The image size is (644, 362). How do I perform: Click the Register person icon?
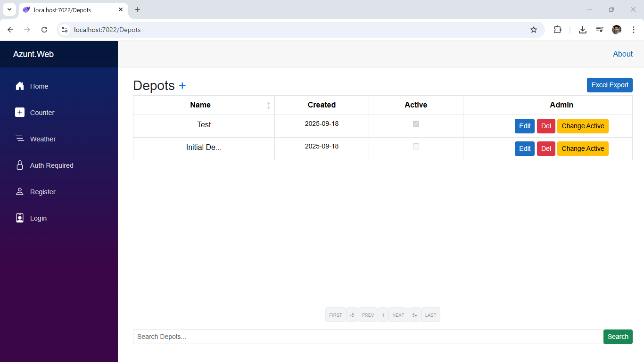pyautogui.click(x=20, y=192)
